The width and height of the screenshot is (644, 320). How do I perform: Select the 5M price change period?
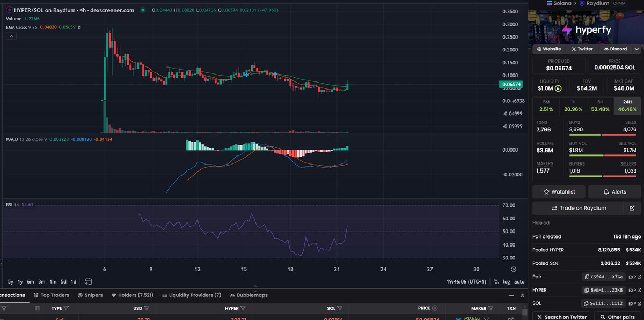pos(546,106)
